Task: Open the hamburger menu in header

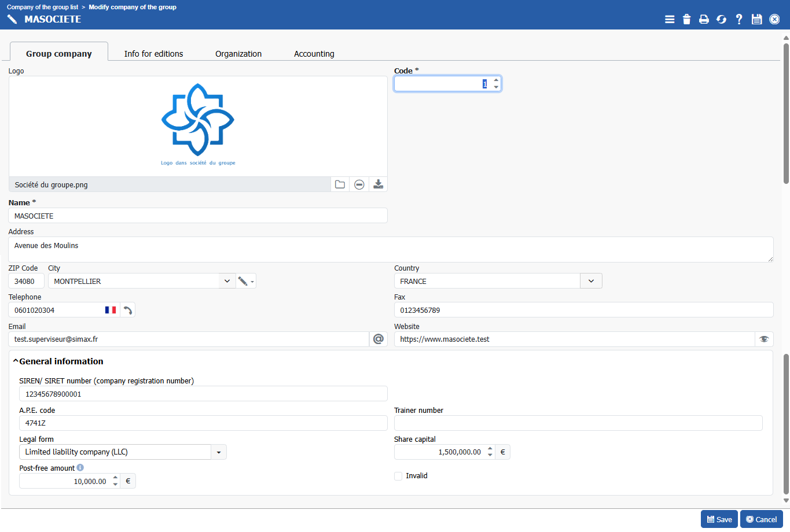Action: (x=670, y=19)
